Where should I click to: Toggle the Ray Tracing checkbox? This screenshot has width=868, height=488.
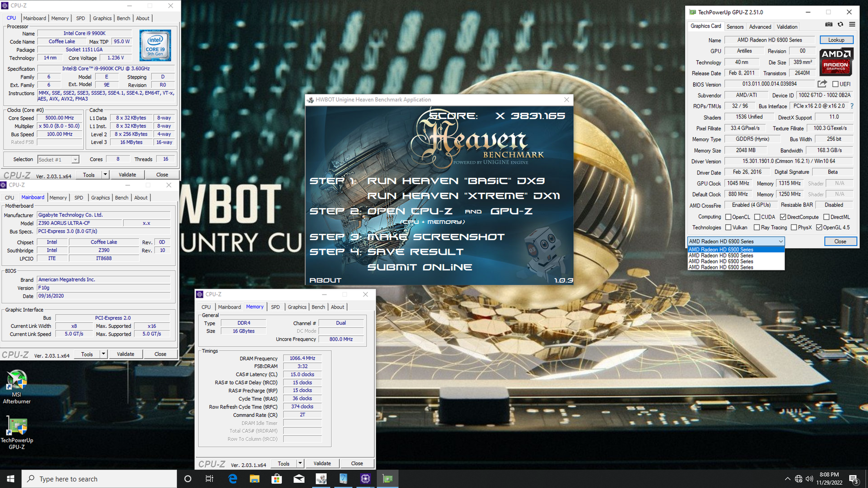pos(757,227)
